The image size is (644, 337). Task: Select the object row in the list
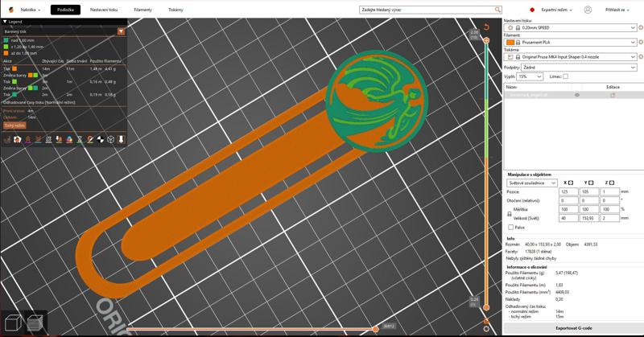[573, 95]
